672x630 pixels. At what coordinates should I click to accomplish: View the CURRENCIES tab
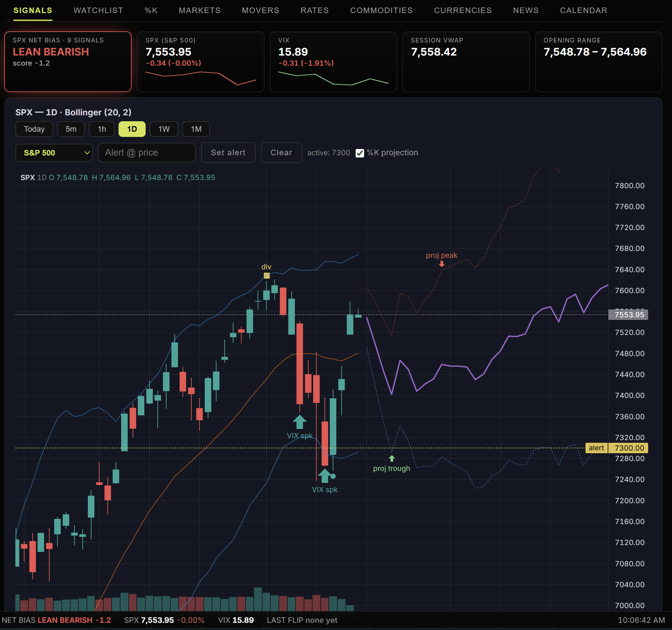pos(463,10)
